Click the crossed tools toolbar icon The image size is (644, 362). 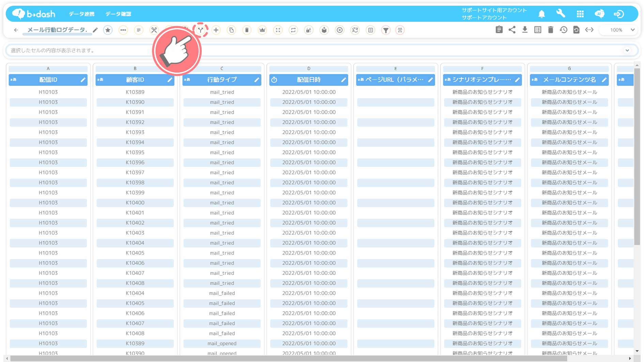point(154,30)
